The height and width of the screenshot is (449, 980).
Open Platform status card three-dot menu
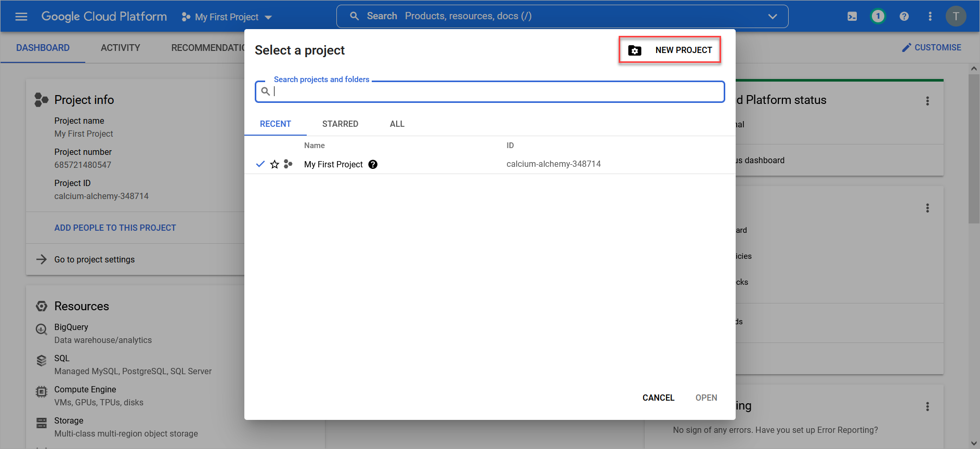coord(927,101)
